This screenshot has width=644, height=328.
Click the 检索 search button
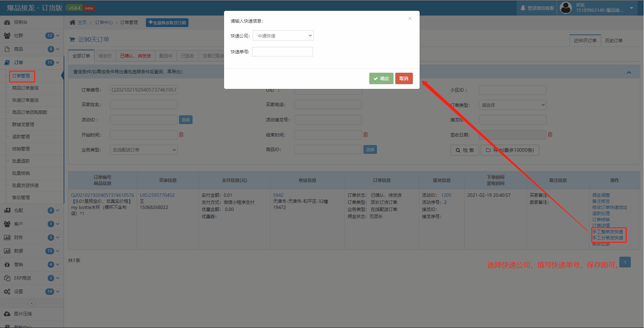pos(465,150)
